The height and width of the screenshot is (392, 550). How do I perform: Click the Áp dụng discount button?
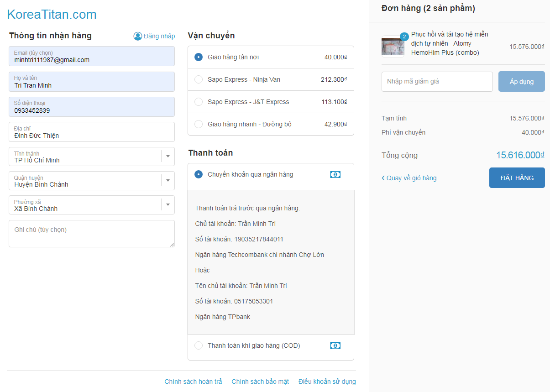click(521, 82)
